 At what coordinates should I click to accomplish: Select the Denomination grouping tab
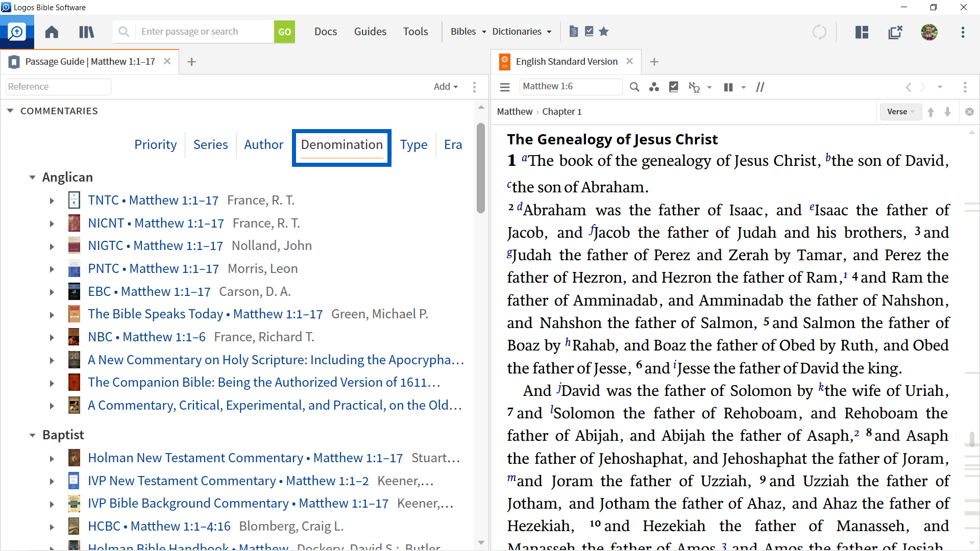(x=341, y=145)
